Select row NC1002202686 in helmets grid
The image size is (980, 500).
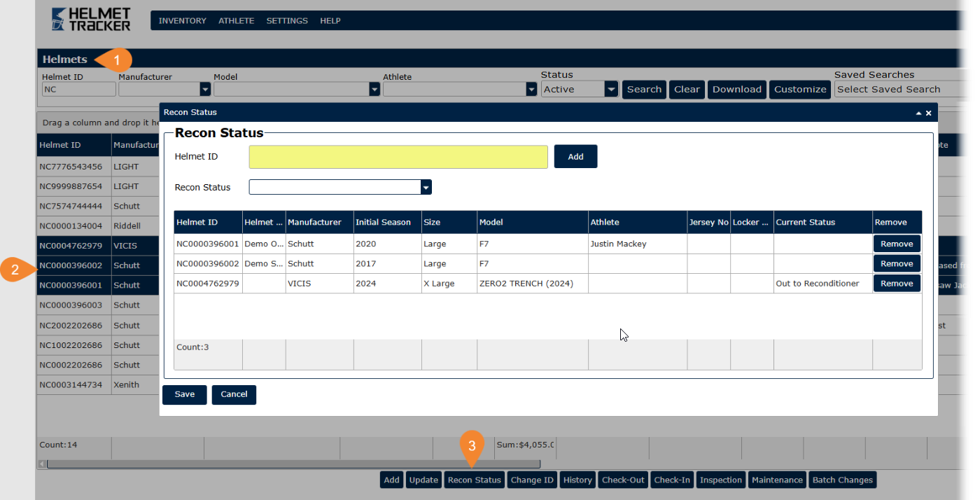tap(98, 345)
